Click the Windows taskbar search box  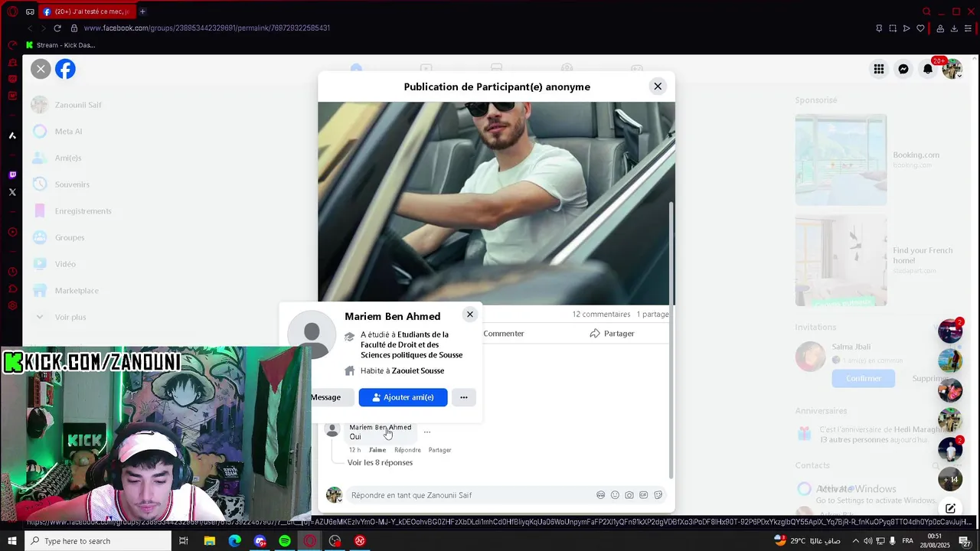pyautogui.click(x=98, y=541)
